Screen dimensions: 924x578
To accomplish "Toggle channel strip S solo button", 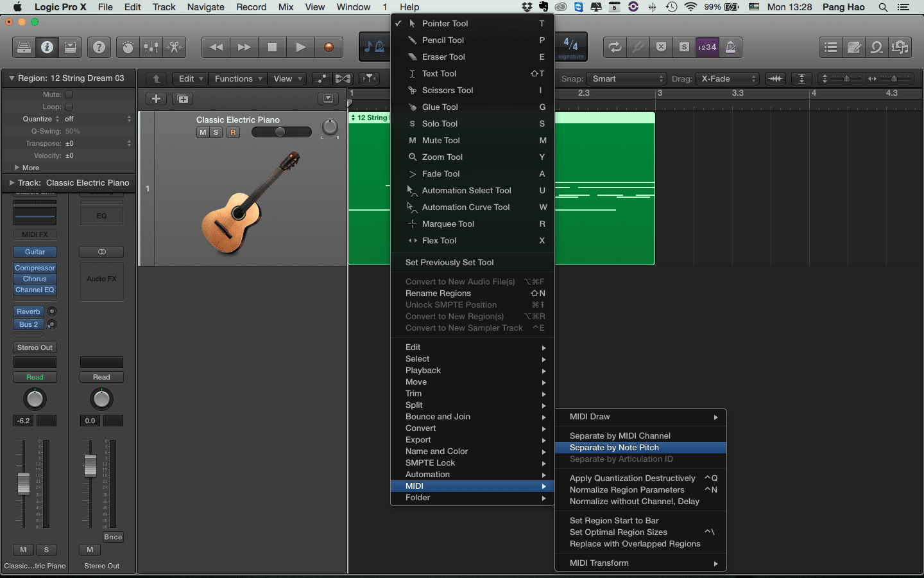I will (x=46, y=550).
